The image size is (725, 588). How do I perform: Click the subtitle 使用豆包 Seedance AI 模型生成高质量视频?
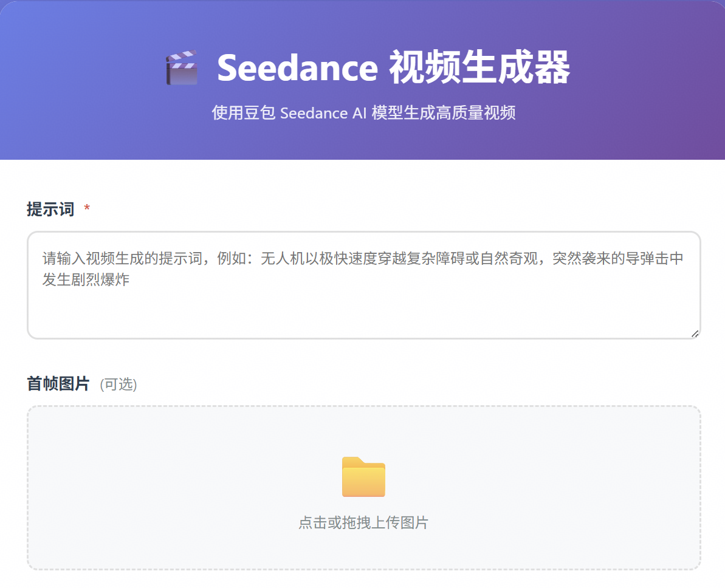(363, 113)
